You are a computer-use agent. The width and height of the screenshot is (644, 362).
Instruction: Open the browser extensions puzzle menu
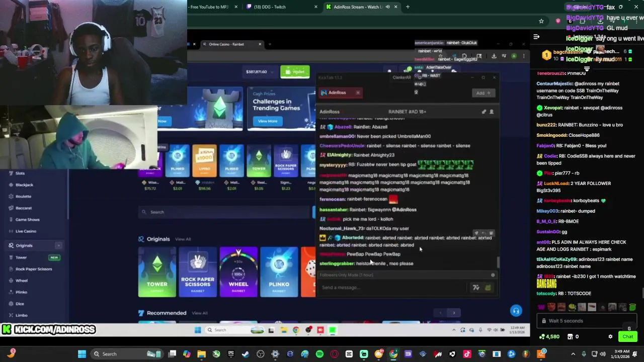pyautogui.click(x=582, y=21)
